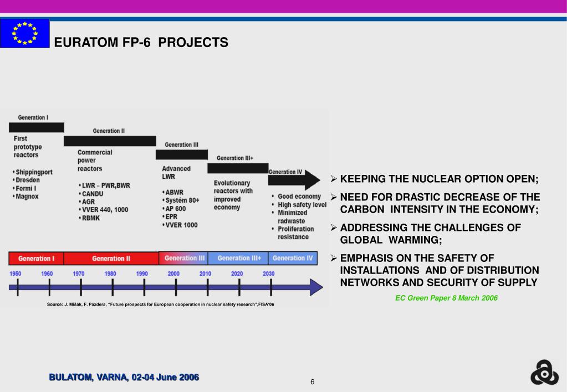Click the EU flag emblem

[x=24, y=33]
